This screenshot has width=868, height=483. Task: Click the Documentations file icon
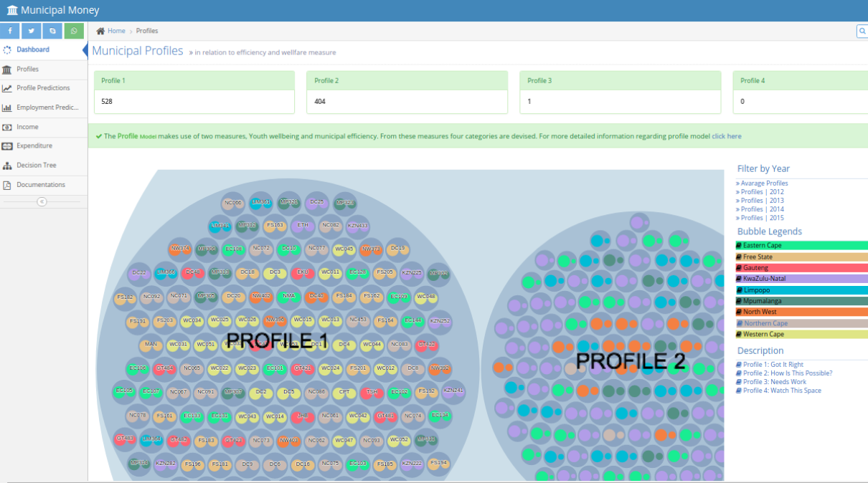click(x=7, y=184)
